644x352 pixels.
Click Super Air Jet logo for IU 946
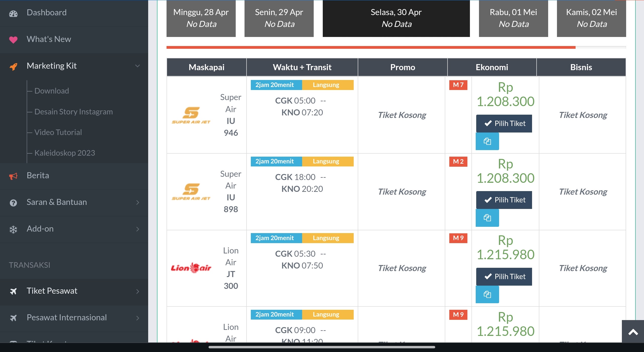[191, 115]
